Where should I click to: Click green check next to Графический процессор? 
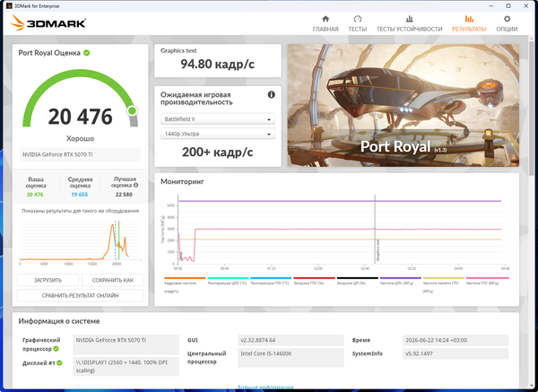tap(56, 349)
